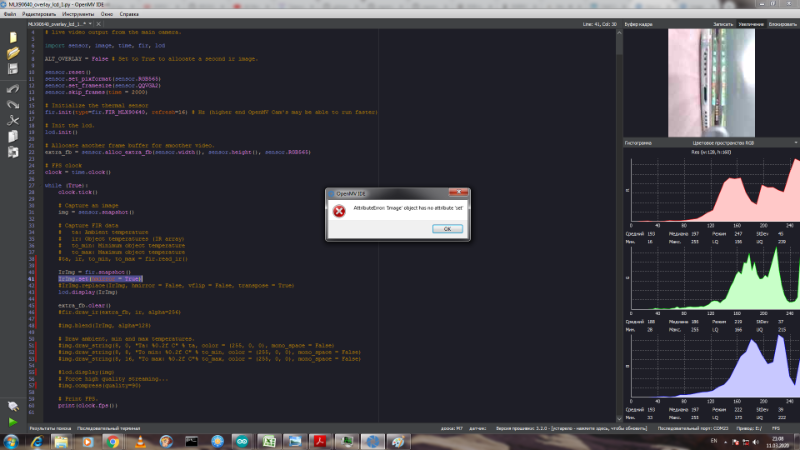The height and width of the screenshot is (450, 800).
Task: Close the current editor document tab
Action: coord(98,24)
